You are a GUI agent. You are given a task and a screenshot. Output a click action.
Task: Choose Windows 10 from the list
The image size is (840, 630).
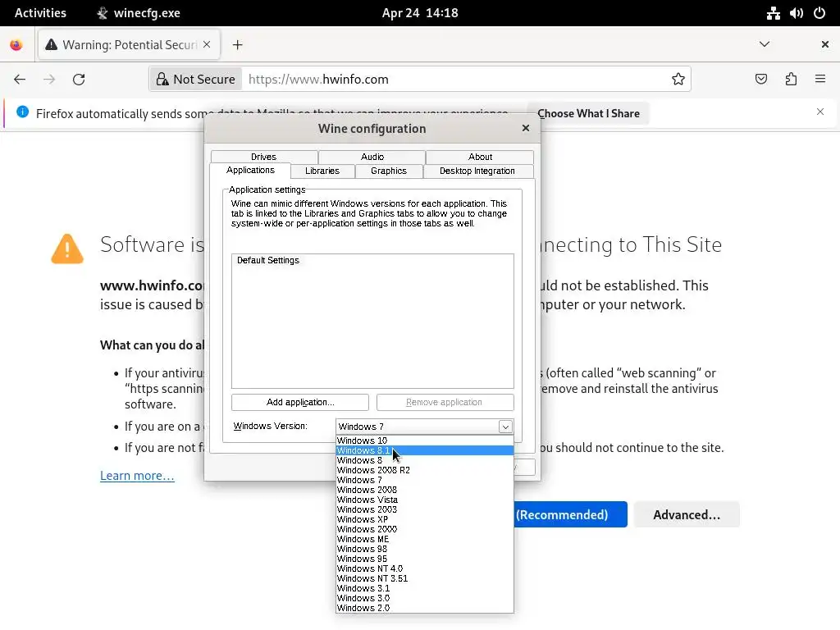coord(424,441)
